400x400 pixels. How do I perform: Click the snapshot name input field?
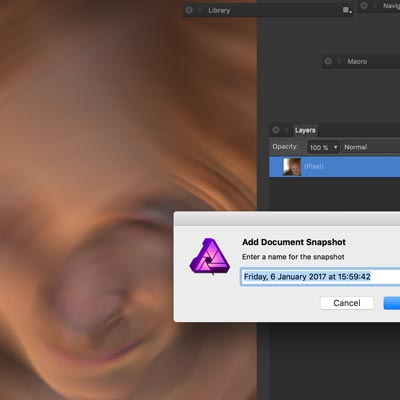coord(320,277)
